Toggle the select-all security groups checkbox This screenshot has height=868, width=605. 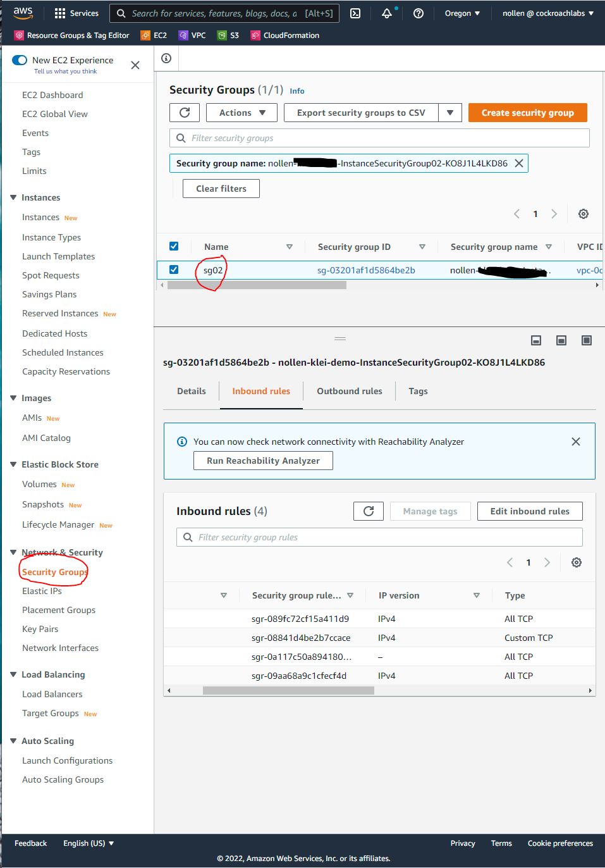tap(174, 246)
